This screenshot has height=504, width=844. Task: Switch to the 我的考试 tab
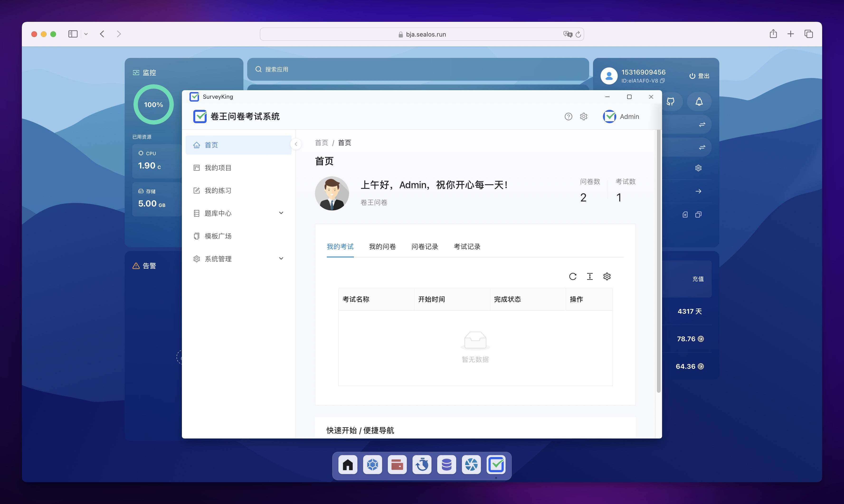click(x=340, y=247)
